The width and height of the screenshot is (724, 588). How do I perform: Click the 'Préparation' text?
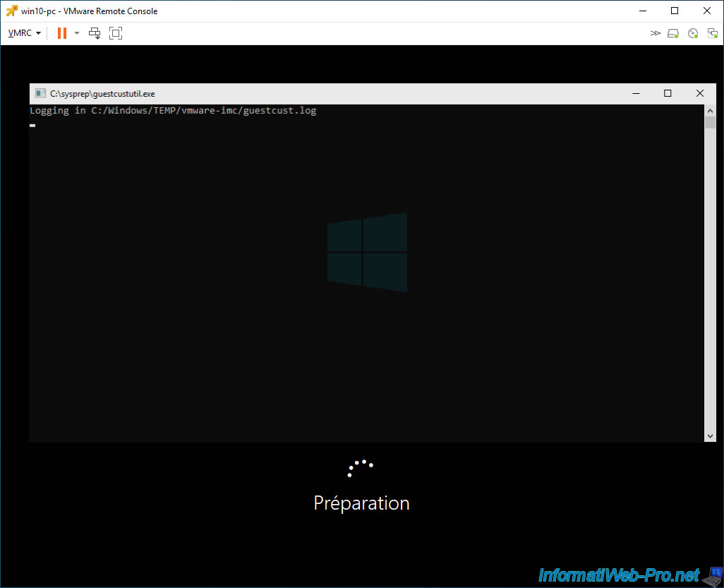pos(361,503)
